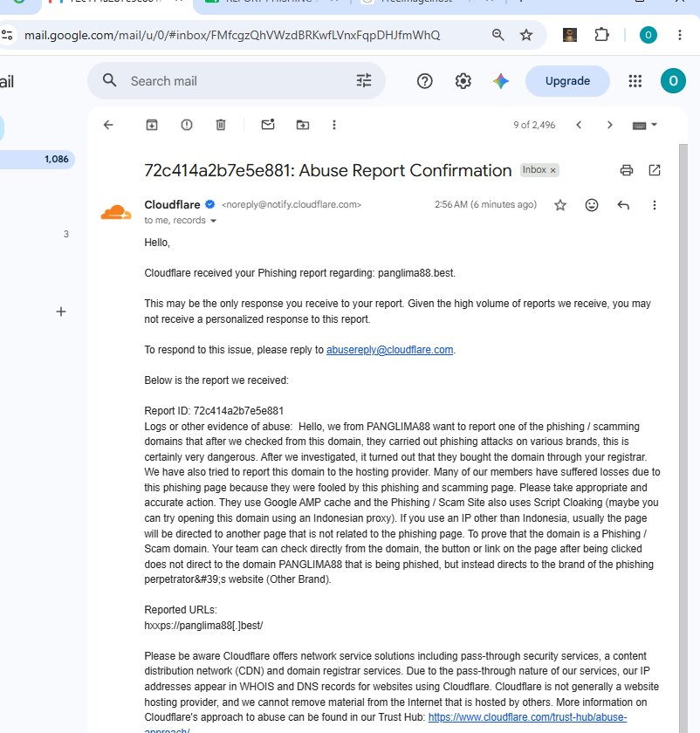700x733 pixels.
Task: Open Gemini sparkle assistant
Action: point(501,81)
